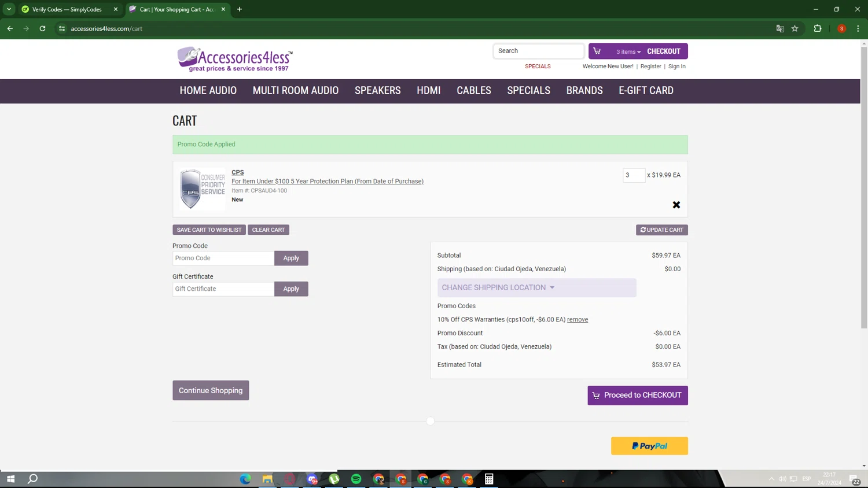This screenshot has width=868, height=488.
Task: Open the HDMI menu
Action: [x=429, y=91]
